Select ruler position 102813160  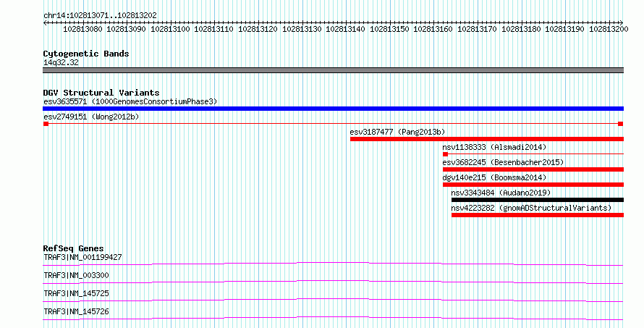pos(433,29)
